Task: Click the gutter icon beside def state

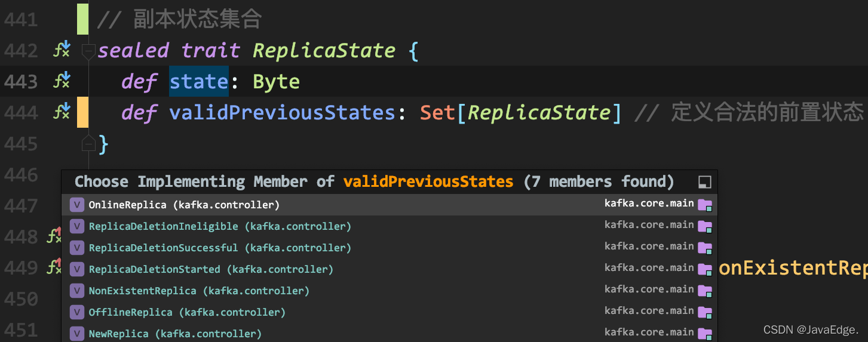Action: point(62,81)
